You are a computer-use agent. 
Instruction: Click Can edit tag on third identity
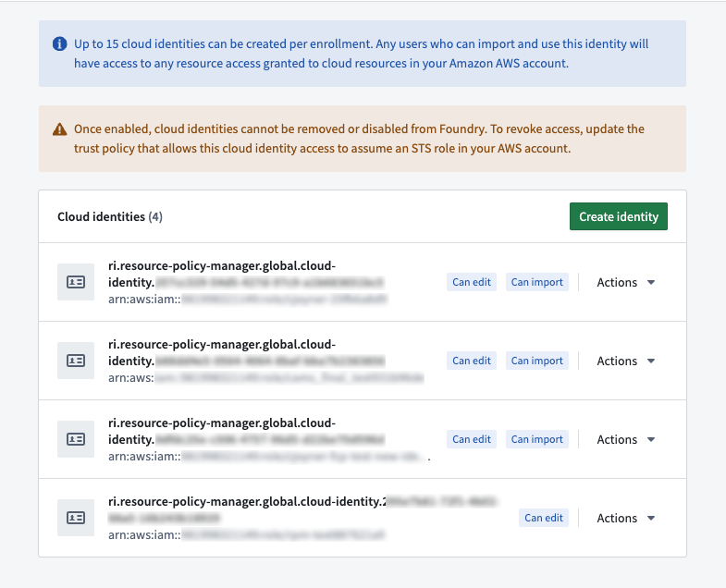472,439
